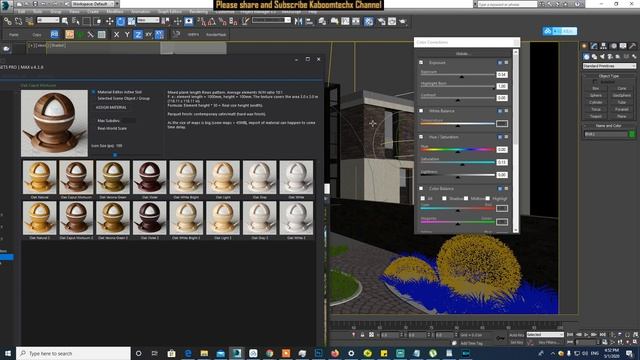
Task: Open the named selection sets dropdown
Action: [x=271, y=20]
